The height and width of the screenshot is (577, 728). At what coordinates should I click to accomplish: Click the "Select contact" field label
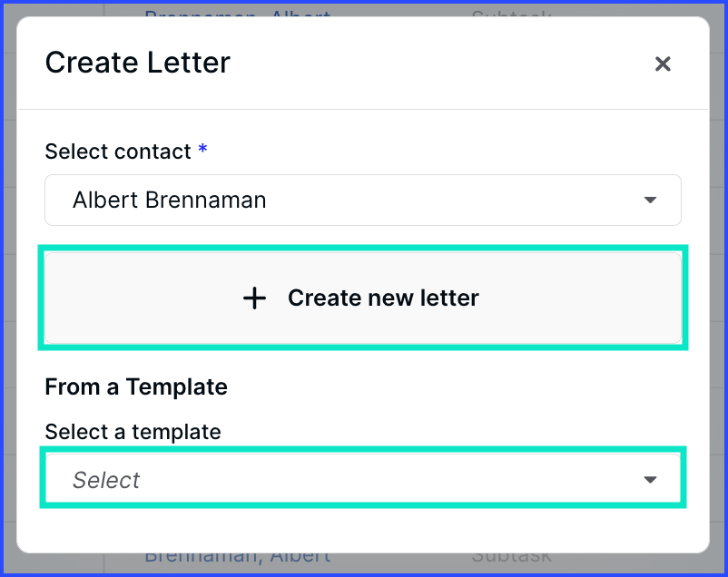tap(118, 152)
